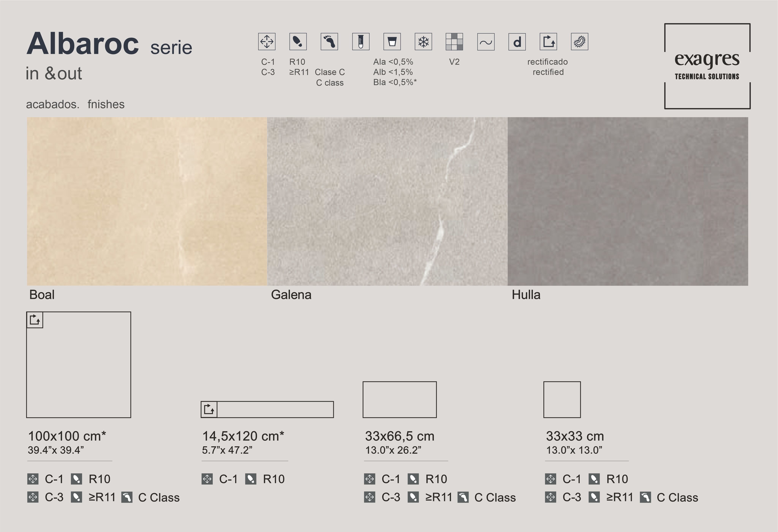Click the water absorption cup icon
Screen dimensions: 778x532
coord(392,42)
